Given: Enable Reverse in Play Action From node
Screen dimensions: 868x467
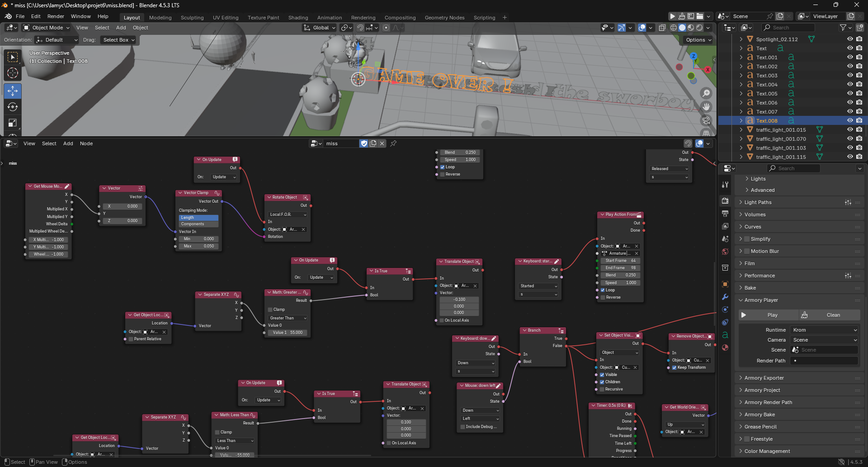Looking at the screenshot, I should [x=603, y=297].
